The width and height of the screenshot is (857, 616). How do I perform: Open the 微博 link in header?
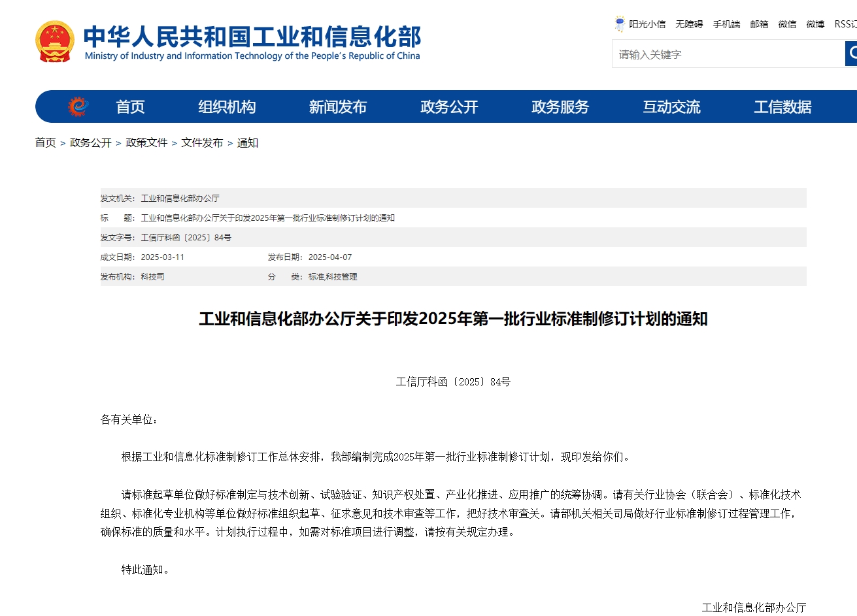pos(815,24)
